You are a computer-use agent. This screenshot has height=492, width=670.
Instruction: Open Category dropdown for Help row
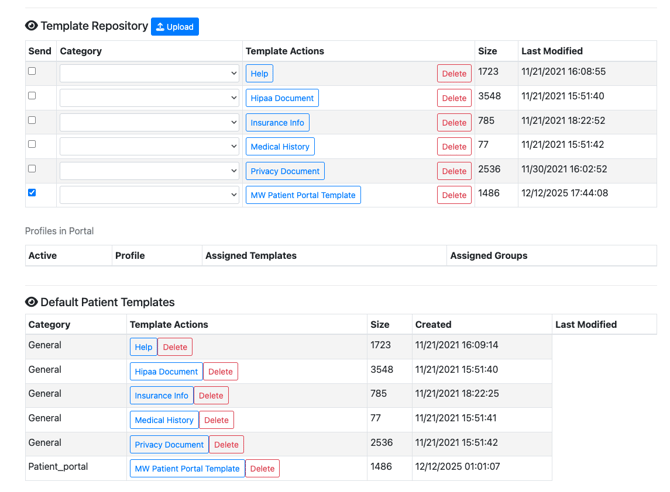click(x=149, y=74)
